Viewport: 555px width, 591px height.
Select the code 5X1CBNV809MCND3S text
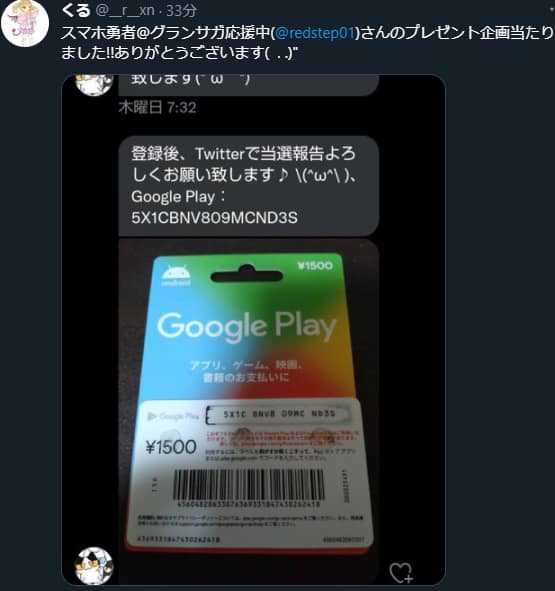[215, 217]
